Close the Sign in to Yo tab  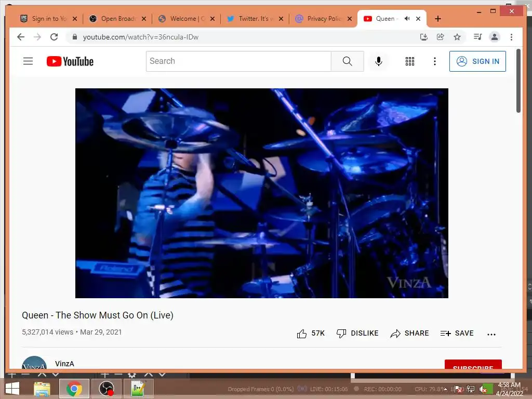(x=75, y=19)
